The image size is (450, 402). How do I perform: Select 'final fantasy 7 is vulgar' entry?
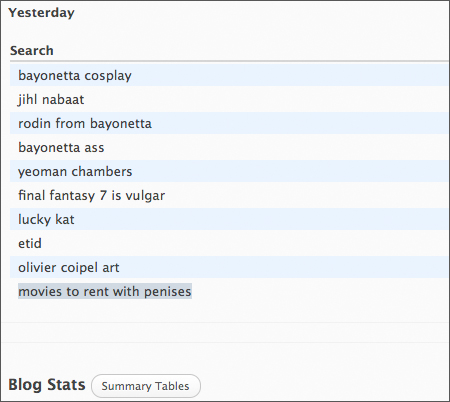[x=91, y=196]
